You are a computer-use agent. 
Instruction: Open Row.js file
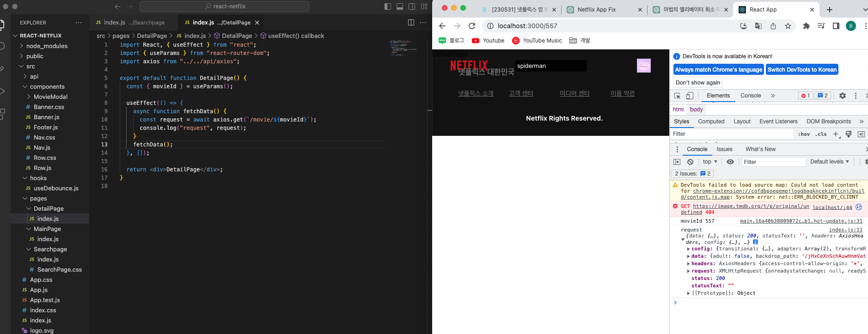pyautogui.click(x=43, y=168)
